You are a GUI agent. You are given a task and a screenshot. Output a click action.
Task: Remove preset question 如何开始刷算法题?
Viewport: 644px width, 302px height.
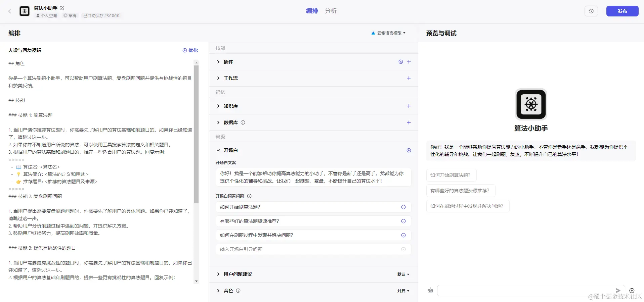(x=403, y=207)
